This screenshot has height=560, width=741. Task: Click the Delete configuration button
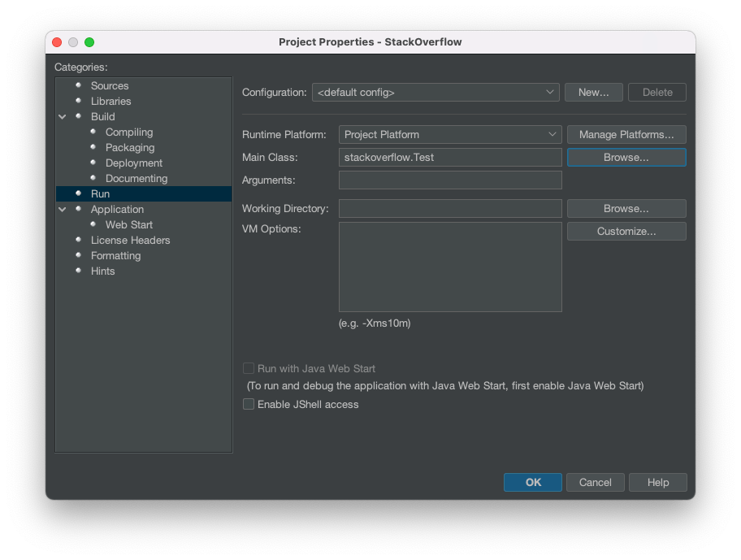tap(657, 92)
